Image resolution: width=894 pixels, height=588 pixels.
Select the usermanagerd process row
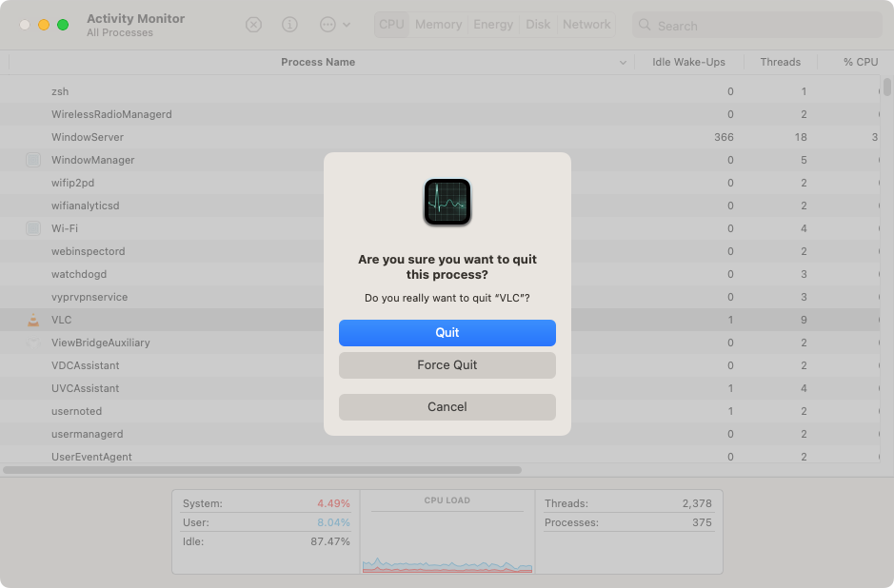(x=439, y=433)
